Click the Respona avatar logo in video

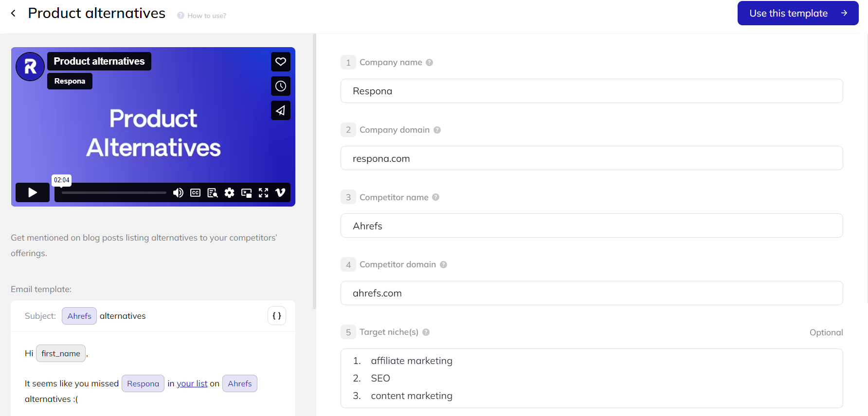[x=30, y=67]
